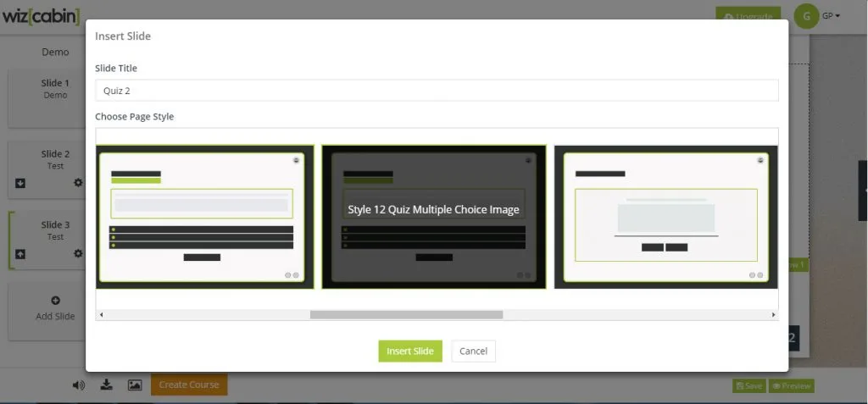Click the Insert Slide button
This screenshot has height=404, width=868.
tap(410, 351)
